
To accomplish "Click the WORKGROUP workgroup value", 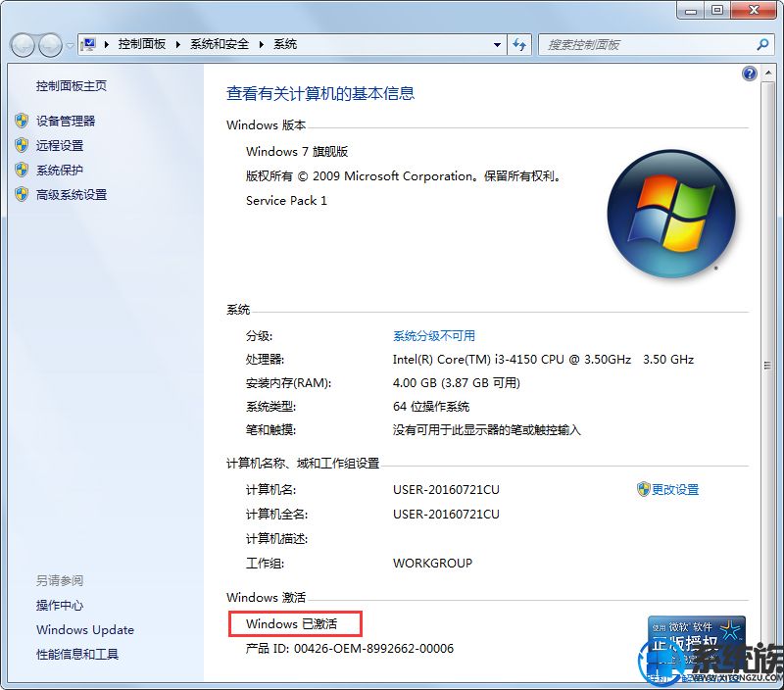I will pyautogui.click(x=432, y=563).
